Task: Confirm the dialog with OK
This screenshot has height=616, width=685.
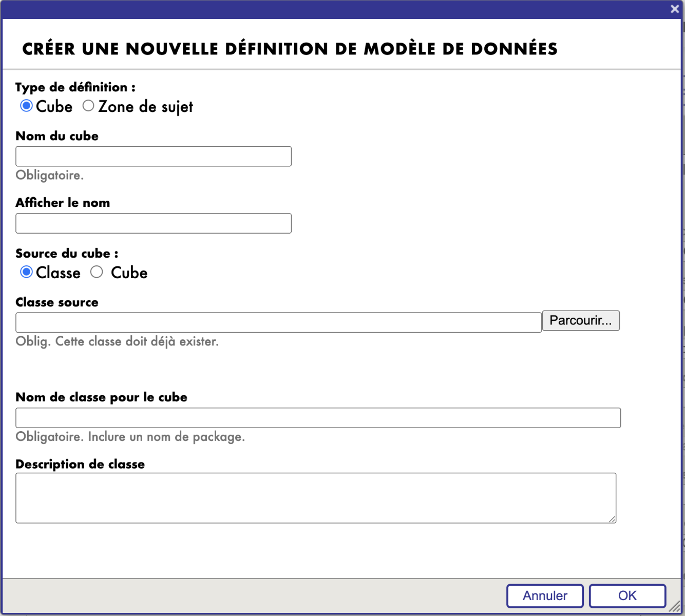Action: 627,596
